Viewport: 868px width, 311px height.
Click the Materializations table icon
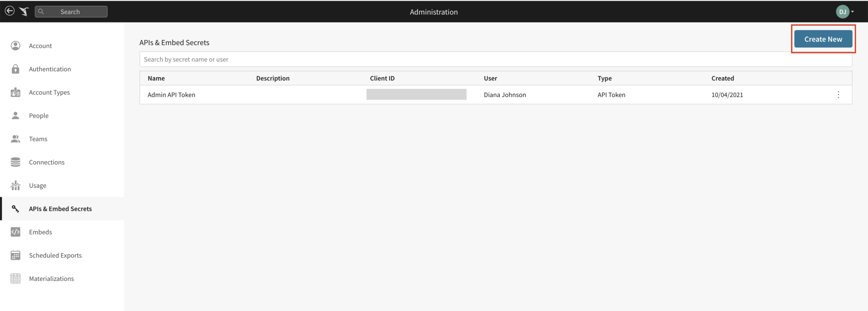(x=16, y=279)
